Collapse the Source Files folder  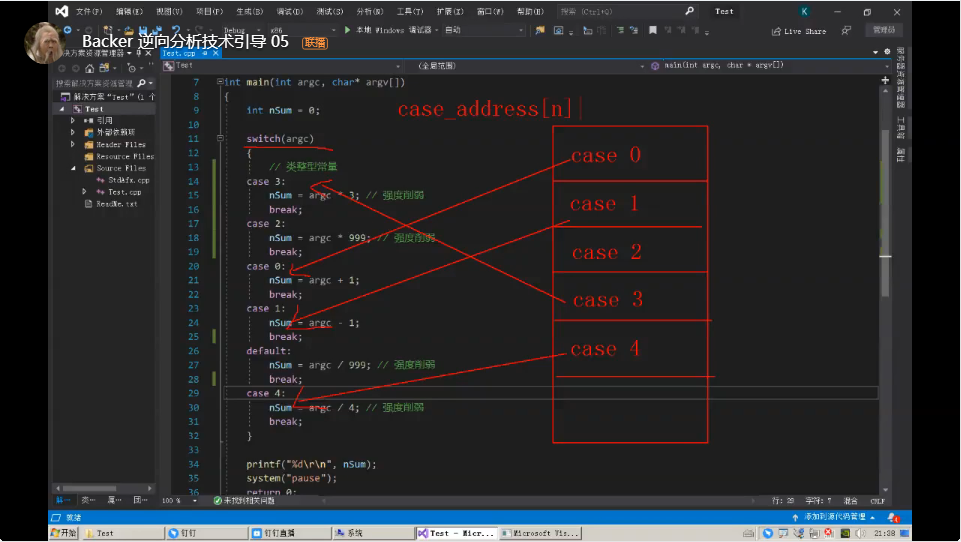73,168
